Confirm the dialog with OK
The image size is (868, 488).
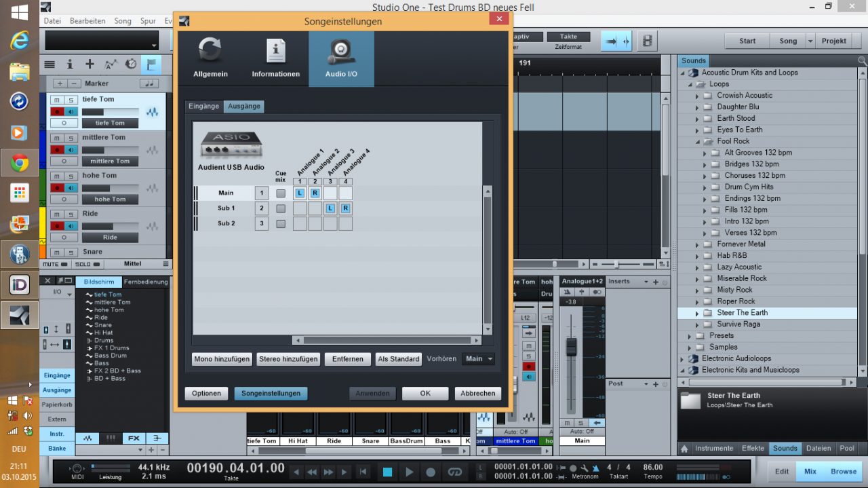pos(425,394)
